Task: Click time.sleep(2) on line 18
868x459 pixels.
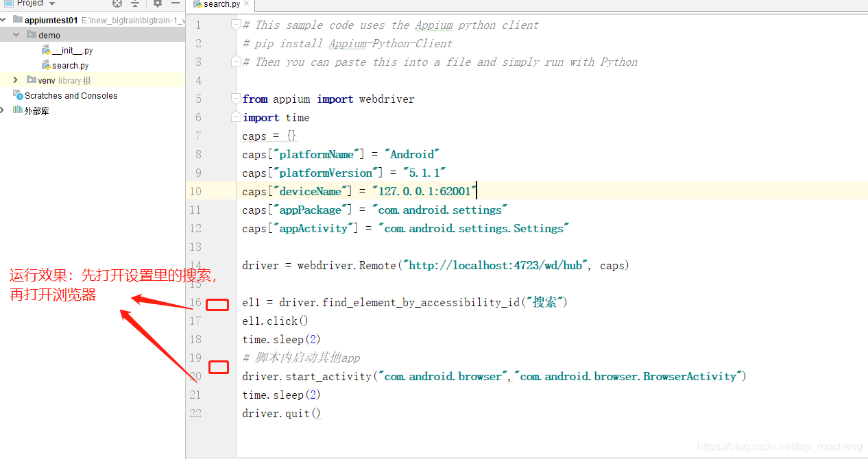Action: click(x=282, y=339)
